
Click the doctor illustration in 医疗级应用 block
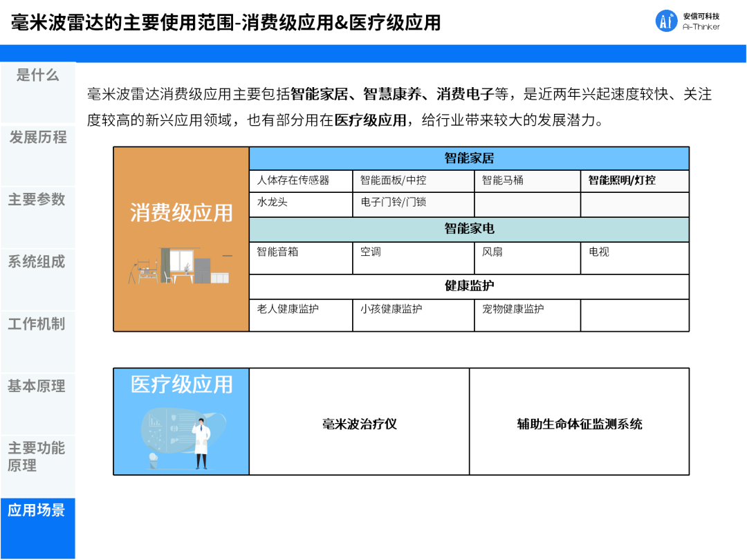201,439
